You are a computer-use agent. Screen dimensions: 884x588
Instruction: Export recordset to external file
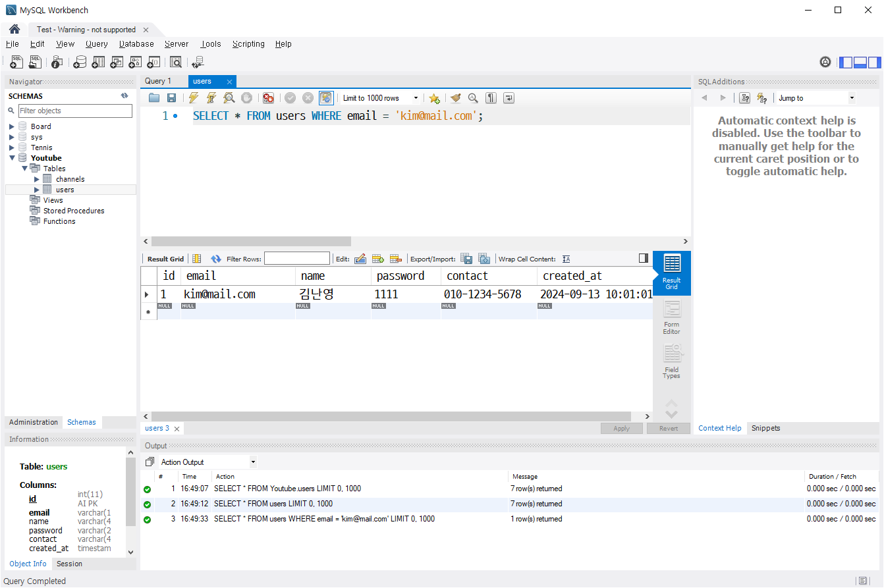pos(466,259)
